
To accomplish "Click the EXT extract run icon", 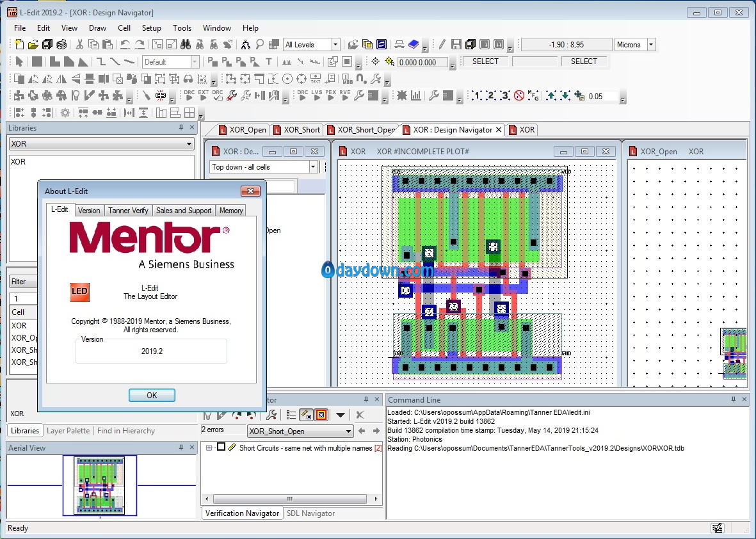I will tap(204, 95).
